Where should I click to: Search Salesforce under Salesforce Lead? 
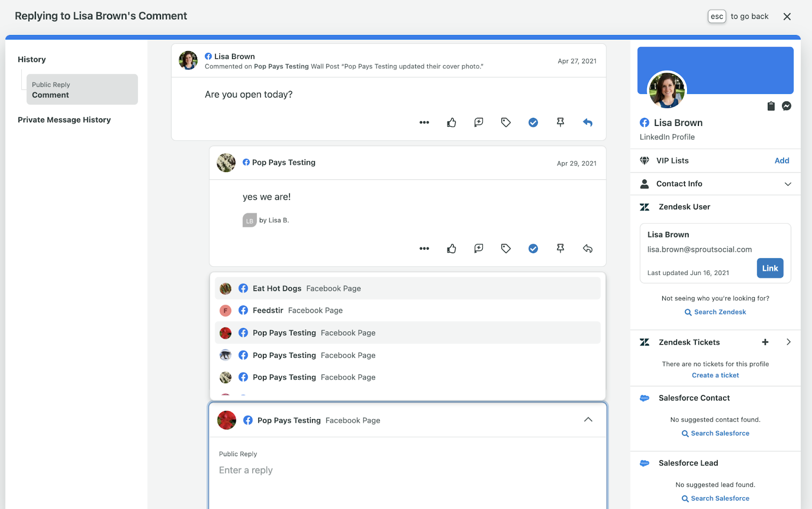tap(716, 499)
